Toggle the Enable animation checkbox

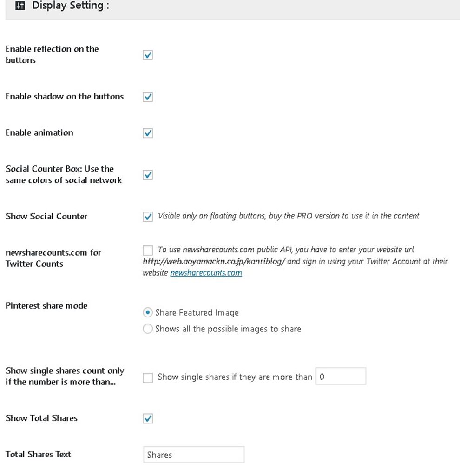tap(148, 133)
